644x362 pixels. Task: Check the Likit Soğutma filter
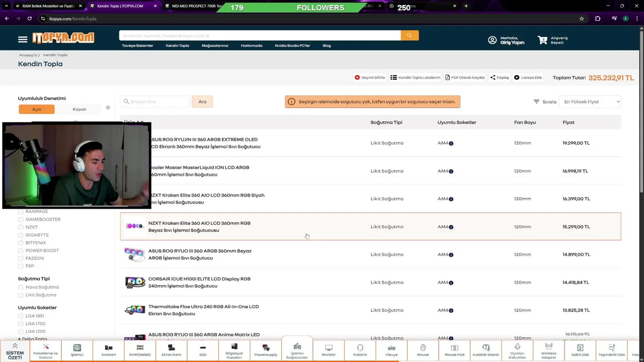(21, 295)
